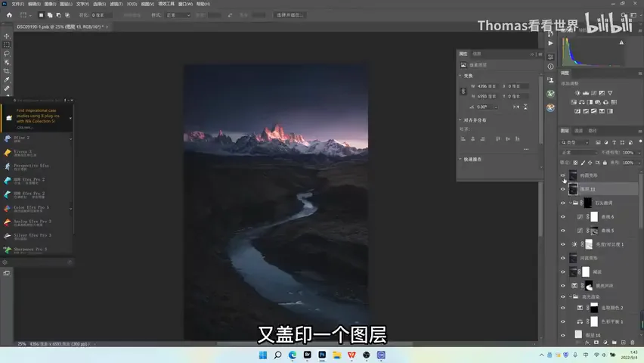644x363 pixels.
Task: Click flip horizontal icon in Properties panel
Action: 516,107
